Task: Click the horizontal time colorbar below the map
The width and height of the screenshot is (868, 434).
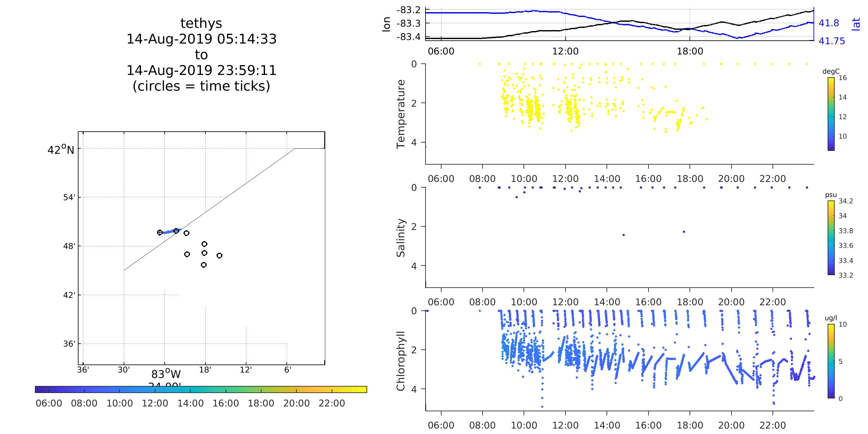Action: coord(201,389)
